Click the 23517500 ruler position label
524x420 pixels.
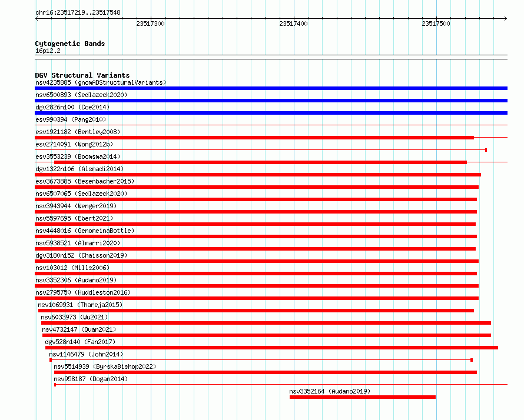point(436,24)
